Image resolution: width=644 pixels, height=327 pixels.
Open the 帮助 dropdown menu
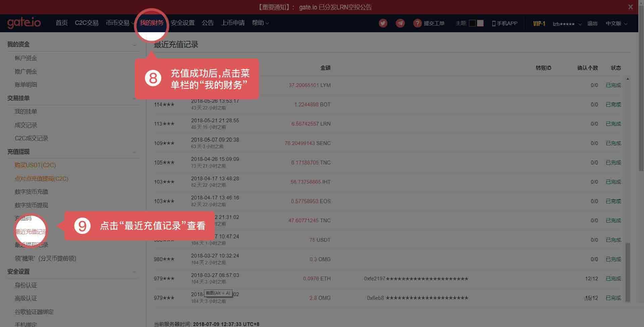(260, 23)
